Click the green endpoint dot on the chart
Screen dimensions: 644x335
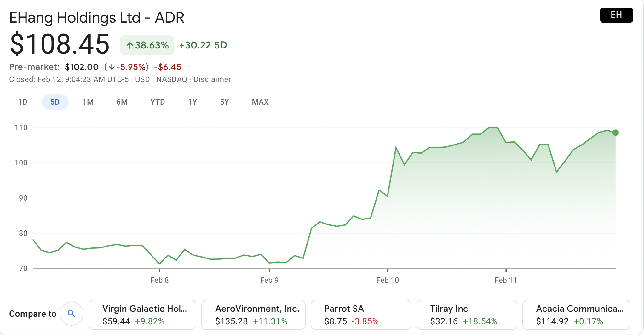(x=615, y=133)
